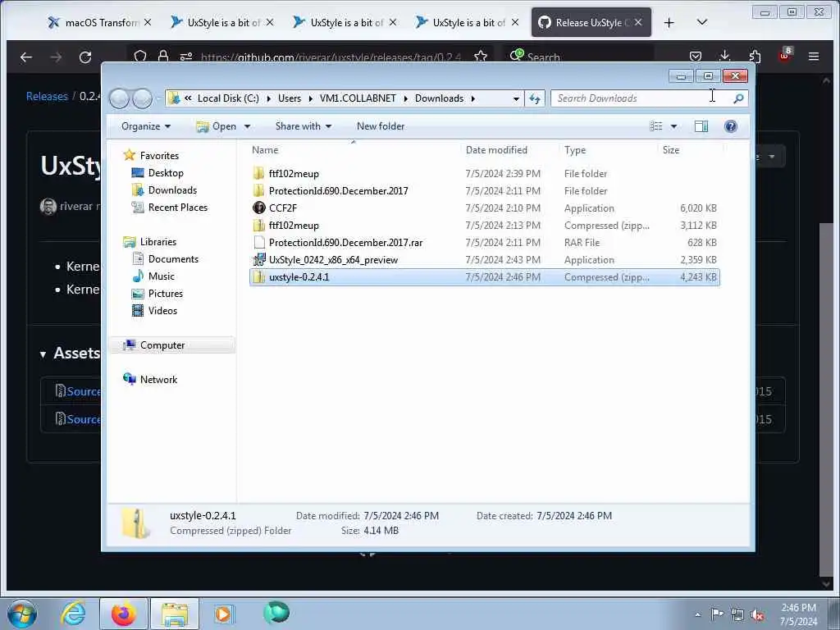Select the ProtectionId.690.December.2017.rar file icon
The image size is (840, 630).
point(259,242)
